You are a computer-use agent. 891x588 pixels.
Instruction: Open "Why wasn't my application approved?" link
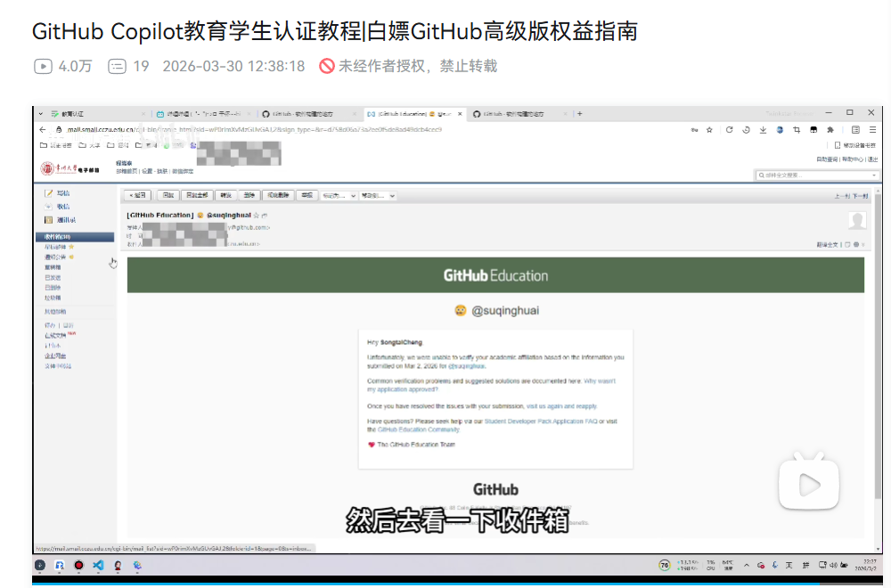tap(492, 385)
